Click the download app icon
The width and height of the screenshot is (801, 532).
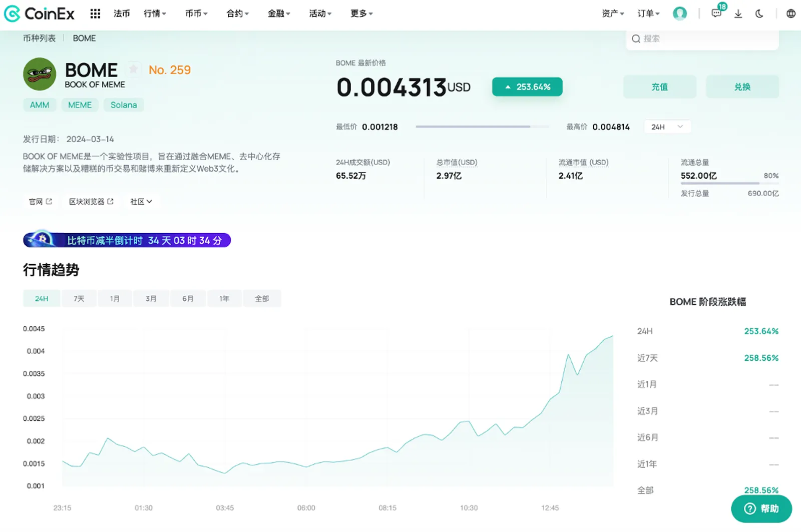pos(738,14)
